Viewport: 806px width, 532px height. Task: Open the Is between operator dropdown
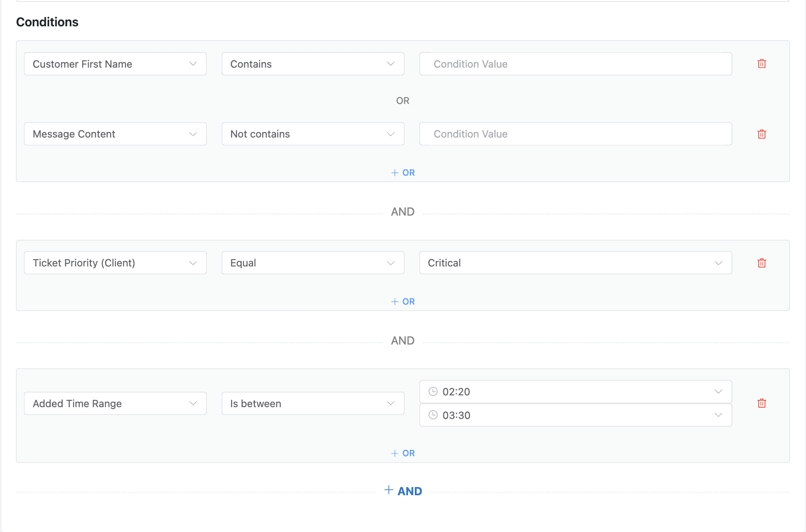(313, 404)
